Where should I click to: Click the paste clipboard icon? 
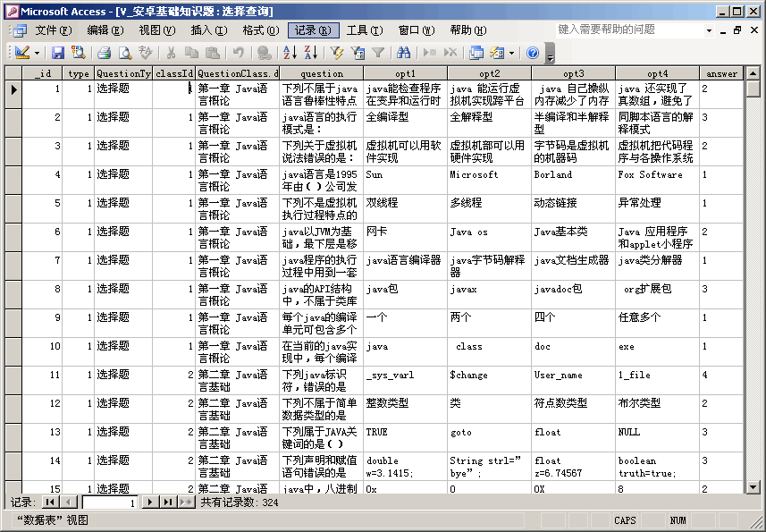[x=212, y=52]
